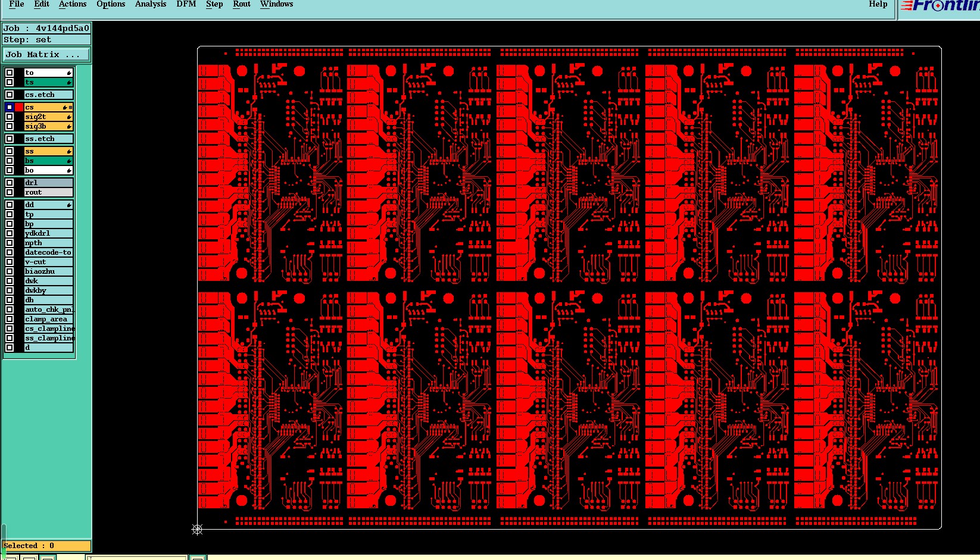Select the cs.etch layer name
980x560 pixels.
pos(48,95)
